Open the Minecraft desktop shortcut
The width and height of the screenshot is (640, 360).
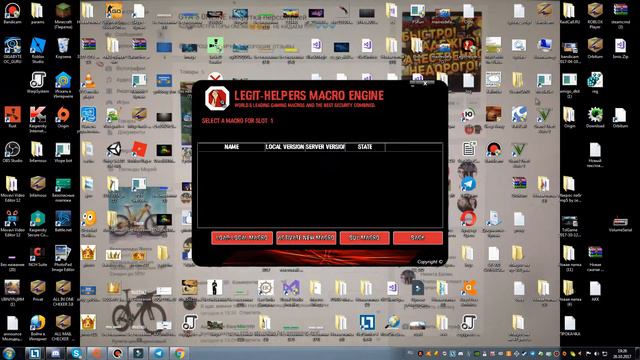coord(63,16)
